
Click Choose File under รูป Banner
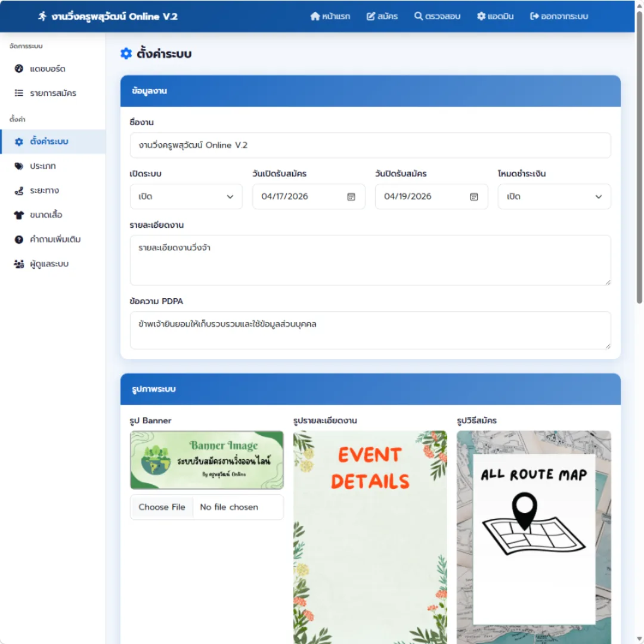pos(162,507)
